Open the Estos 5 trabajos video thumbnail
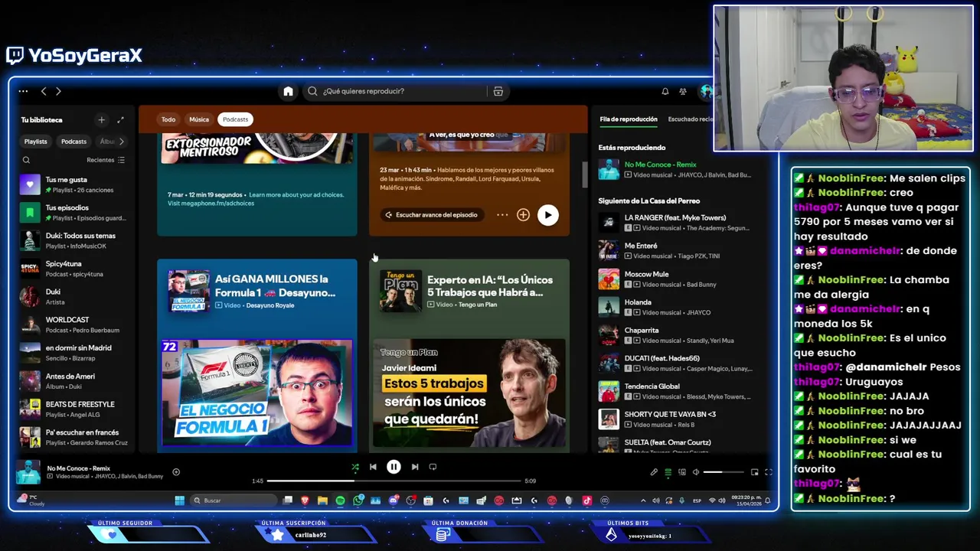The width and height of the screenshot is (980, 551). coord(469,393)
